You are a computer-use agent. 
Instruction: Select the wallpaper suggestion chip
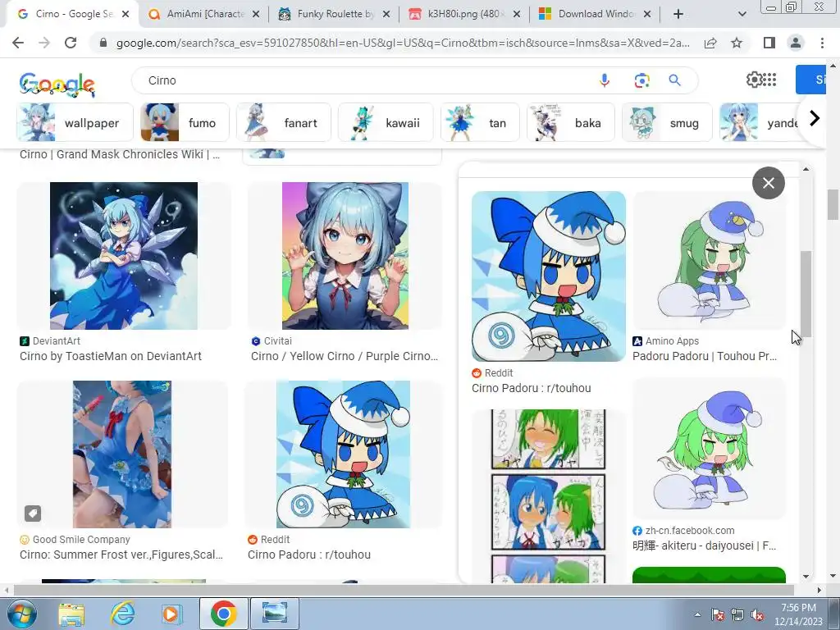75,123
